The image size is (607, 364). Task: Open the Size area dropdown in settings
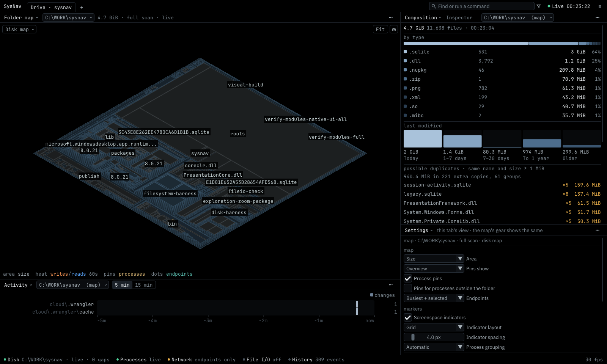coord(434,259)
